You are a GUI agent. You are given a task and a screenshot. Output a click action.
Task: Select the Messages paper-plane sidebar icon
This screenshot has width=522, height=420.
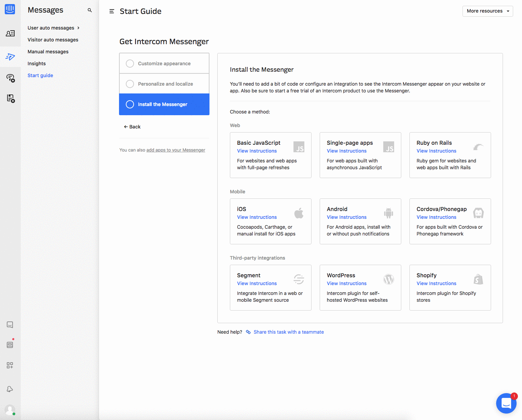click(10, 57)
